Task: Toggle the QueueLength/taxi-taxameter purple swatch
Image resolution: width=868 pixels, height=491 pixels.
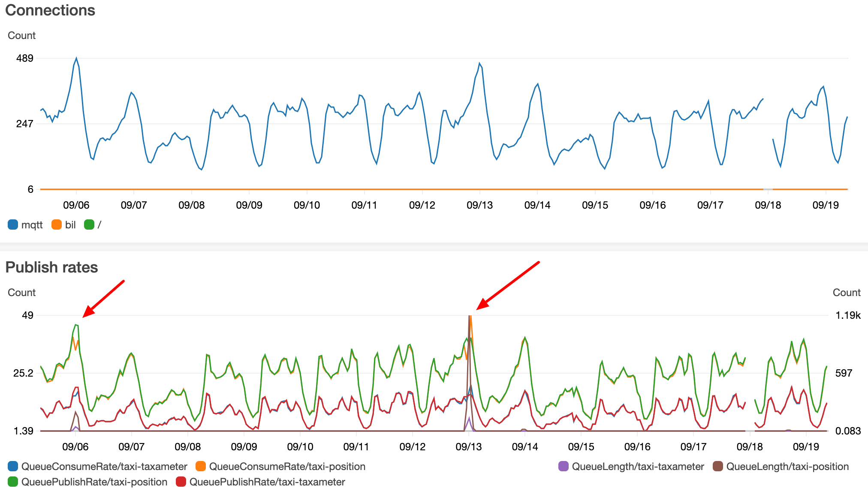Action: tap(564, 466)
